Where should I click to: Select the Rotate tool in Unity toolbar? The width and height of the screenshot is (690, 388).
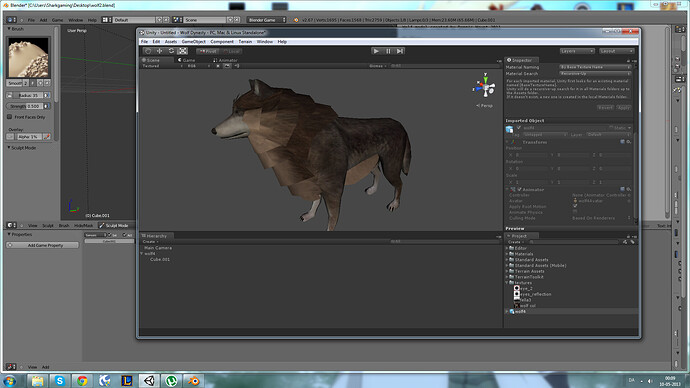click(171, 51)
